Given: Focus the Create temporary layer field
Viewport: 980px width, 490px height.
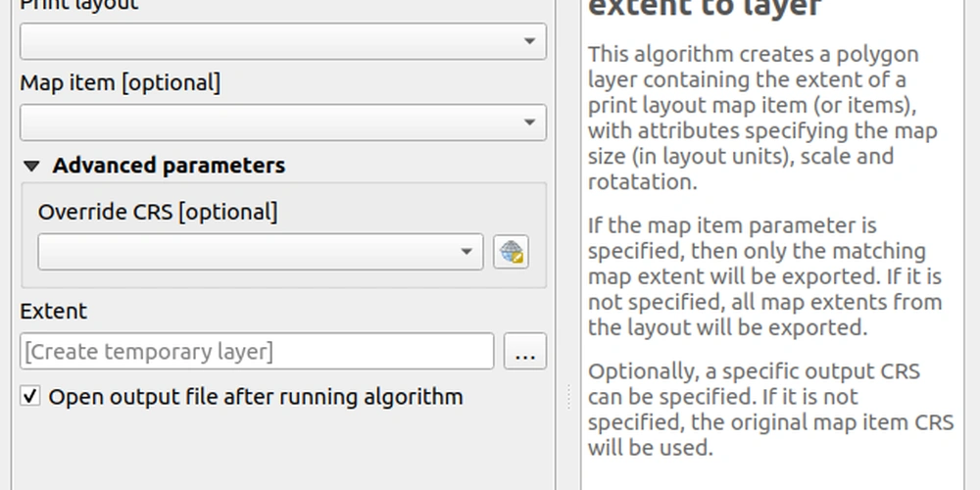Looking at the screenshot, I should [257, 352].
